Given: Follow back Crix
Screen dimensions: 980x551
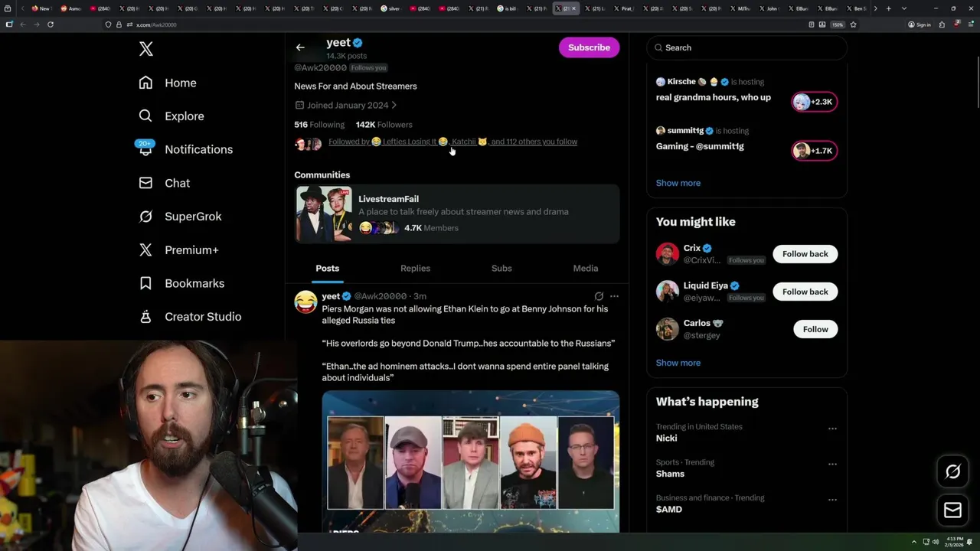Looking at the screenshot, I should click(x=805, y=254).
